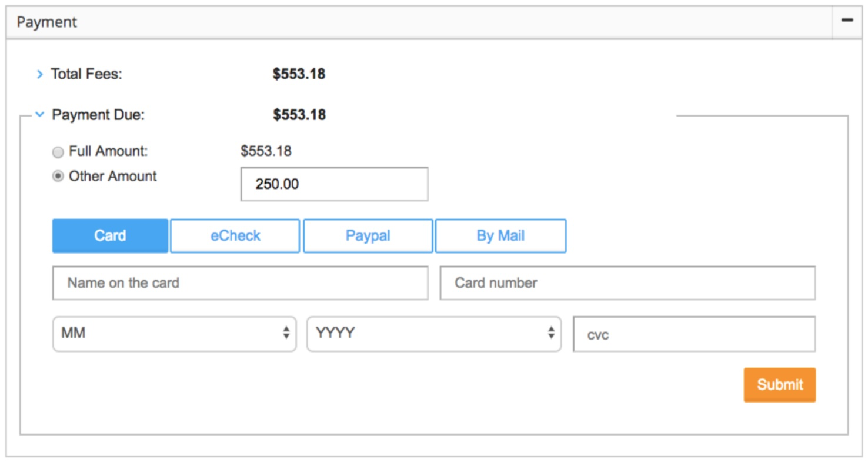Expand the Total Fees section chevron
868x462 pixels.
pos(40,74)
